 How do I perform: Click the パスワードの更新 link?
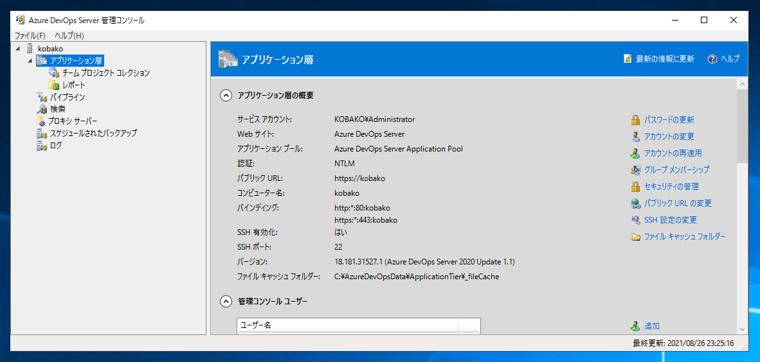pyautogui.click(x=669, y=120)
